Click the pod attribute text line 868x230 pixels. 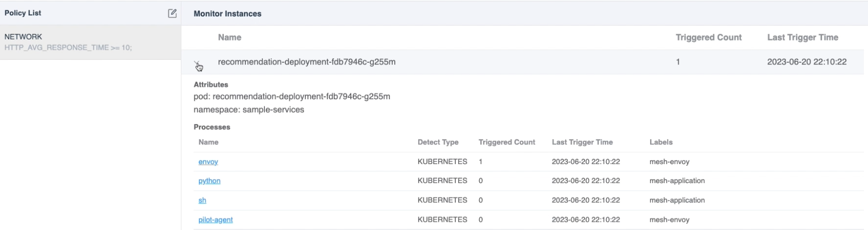pos(292,96)
